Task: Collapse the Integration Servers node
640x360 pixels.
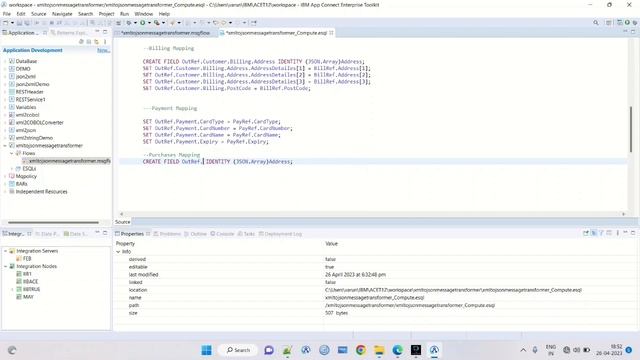Action: click(x=6, y=251)
